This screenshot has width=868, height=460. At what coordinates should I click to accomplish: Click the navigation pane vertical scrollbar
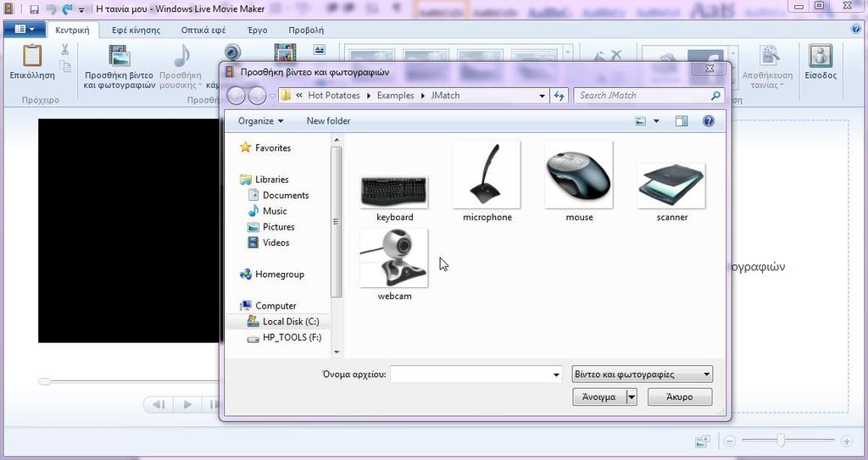coord(336,221)
